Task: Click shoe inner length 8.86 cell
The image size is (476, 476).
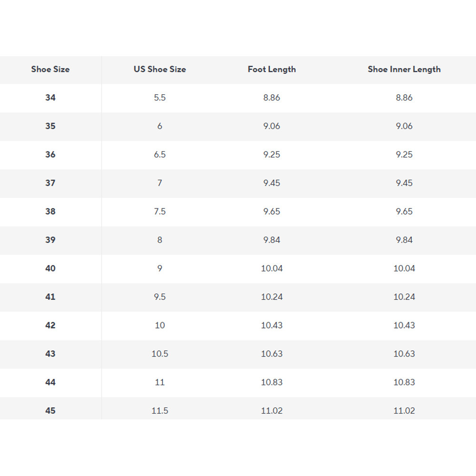Action: pos(404,98)
